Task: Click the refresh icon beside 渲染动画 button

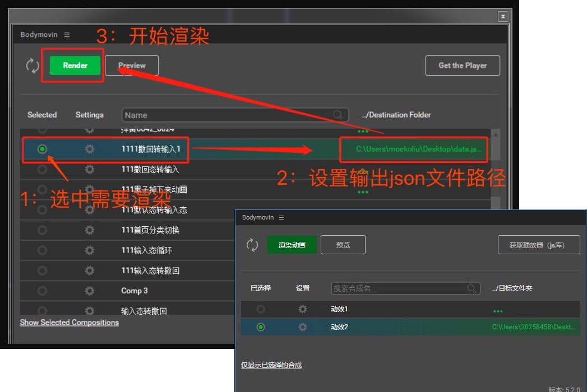Action: (252, 245)
